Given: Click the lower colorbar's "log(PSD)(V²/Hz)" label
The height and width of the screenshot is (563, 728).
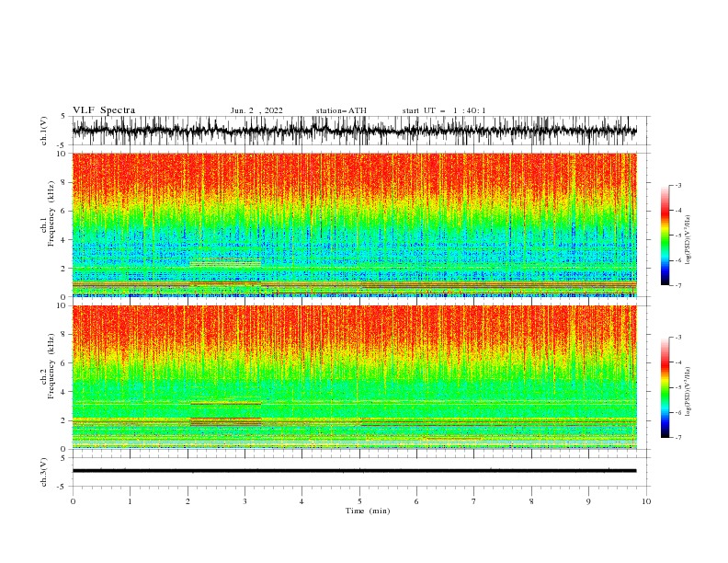Looking at the screenshot, I should click(x=688, y=391).
